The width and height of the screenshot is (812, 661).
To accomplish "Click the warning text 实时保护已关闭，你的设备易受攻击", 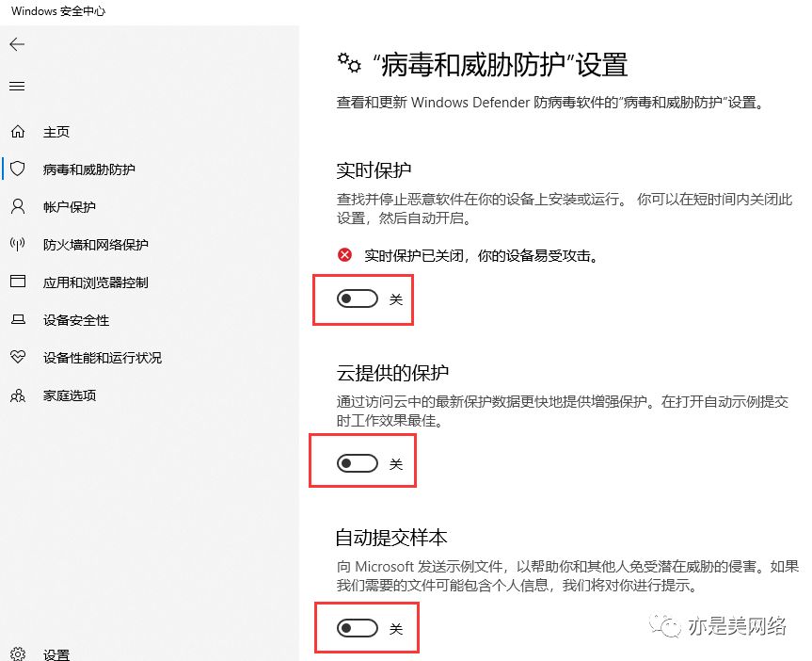I will (x=481, y=255).
